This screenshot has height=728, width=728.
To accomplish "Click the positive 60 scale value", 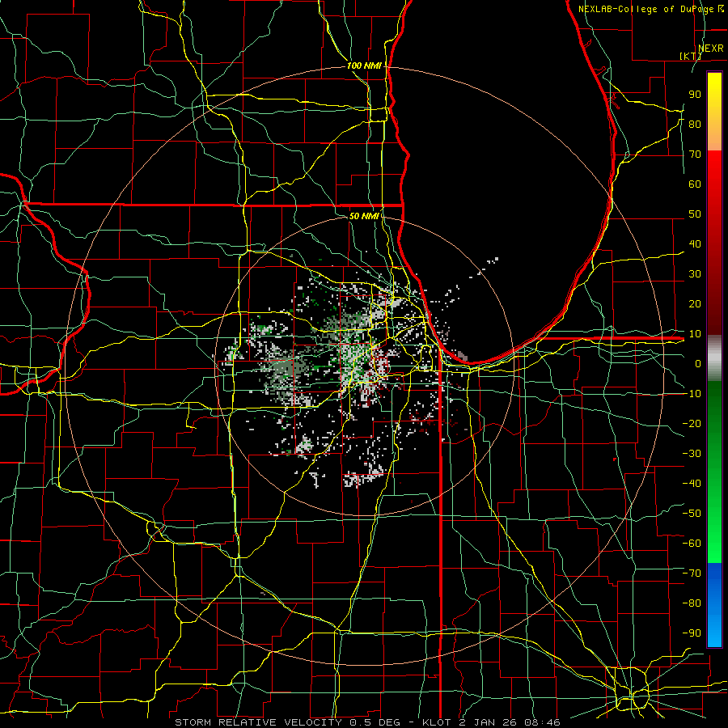I will (x=695, y=184).
